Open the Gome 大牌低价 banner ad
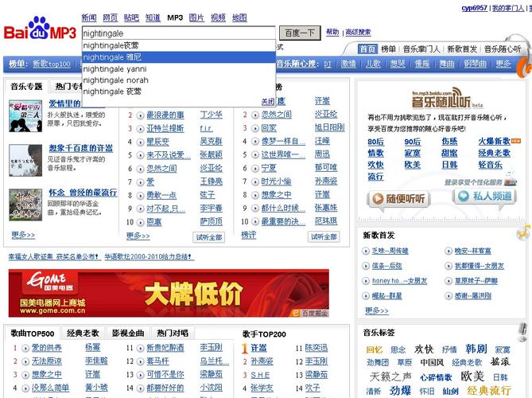This screenshot has width=532, height=398. point(169,294)
